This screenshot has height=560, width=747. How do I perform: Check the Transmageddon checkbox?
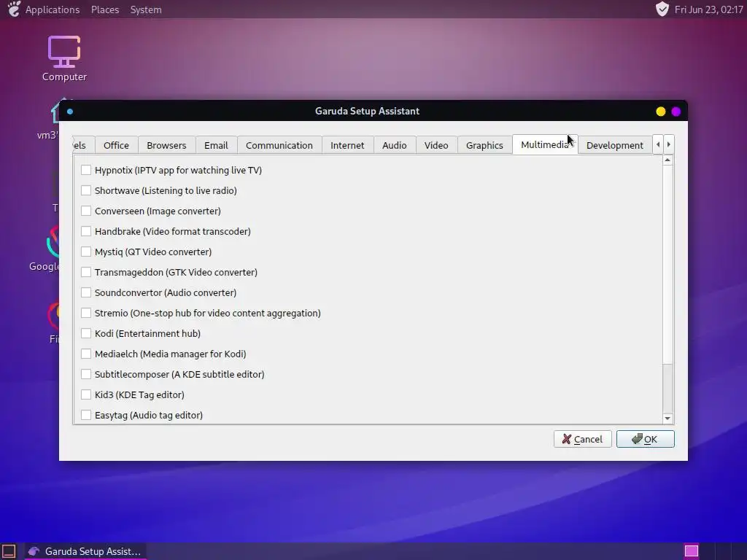coord(86,272)
